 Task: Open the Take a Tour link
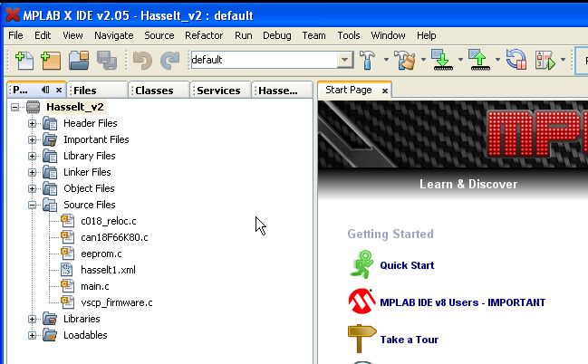click(410, 340)
